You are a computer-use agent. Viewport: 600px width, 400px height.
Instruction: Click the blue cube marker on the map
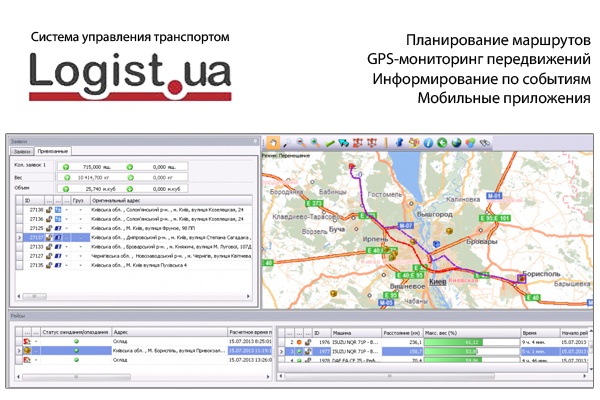click(x=436, y=243)
